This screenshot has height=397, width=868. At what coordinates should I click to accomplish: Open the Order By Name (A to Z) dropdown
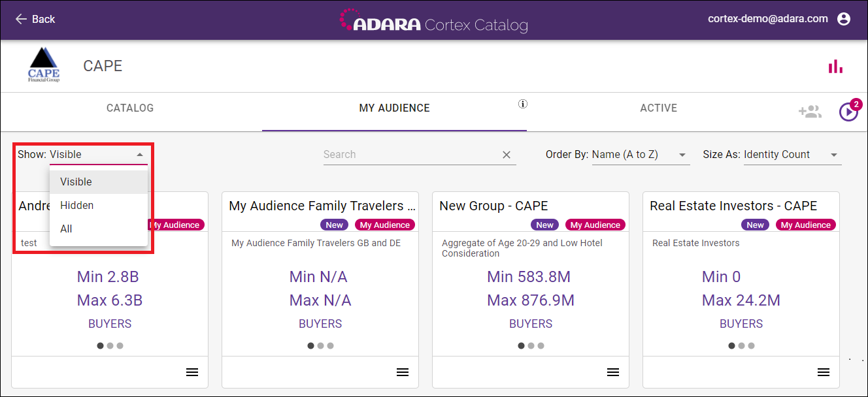coord(641,155)
